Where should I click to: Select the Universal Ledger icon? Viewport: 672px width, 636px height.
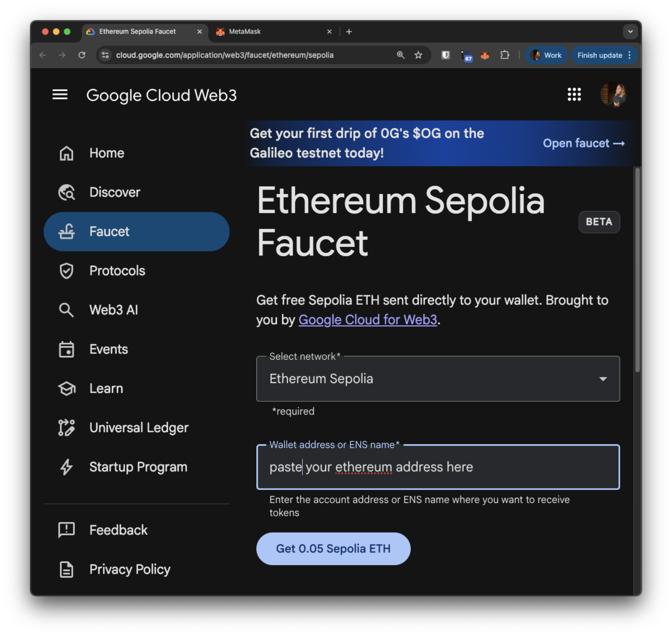point(67,428)
